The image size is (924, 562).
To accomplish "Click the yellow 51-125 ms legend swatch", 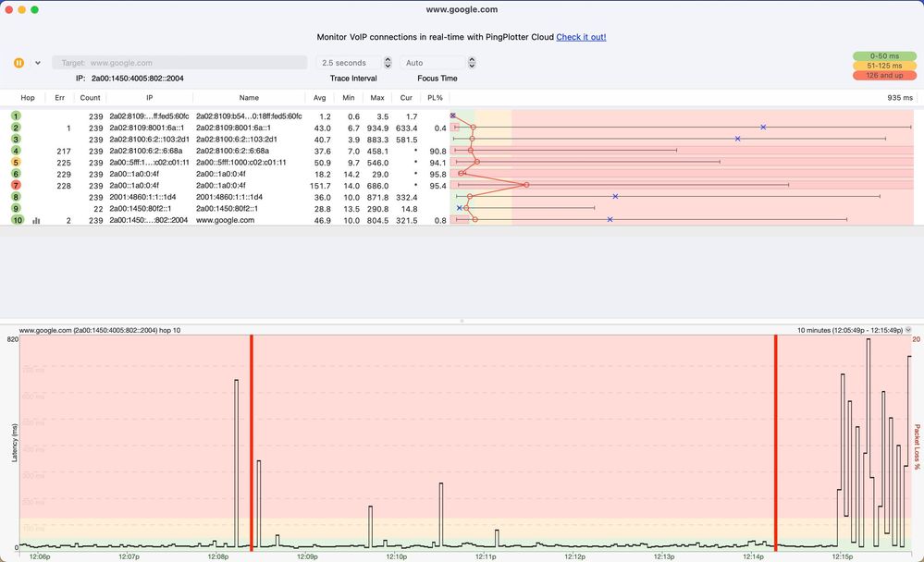I will [884, 66].
